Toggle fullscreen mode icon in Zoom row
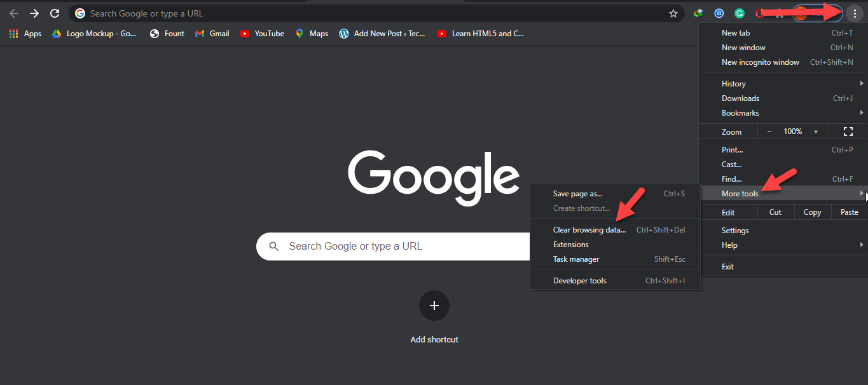Image resolution: width=868 pixels, height=385 pixels. tap(848, 132)
